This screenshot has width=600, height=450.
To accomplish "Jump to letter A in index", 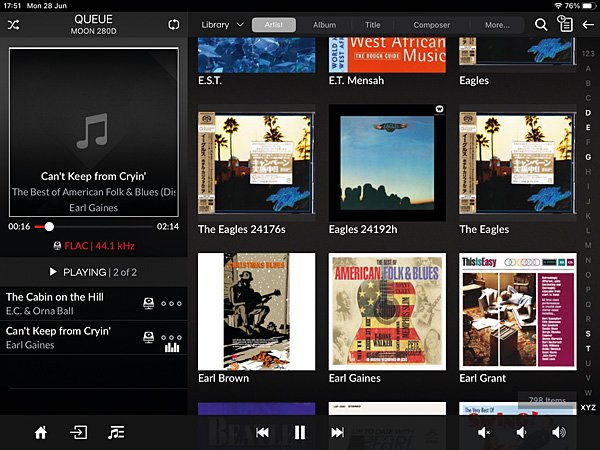I will click(588, 68).
